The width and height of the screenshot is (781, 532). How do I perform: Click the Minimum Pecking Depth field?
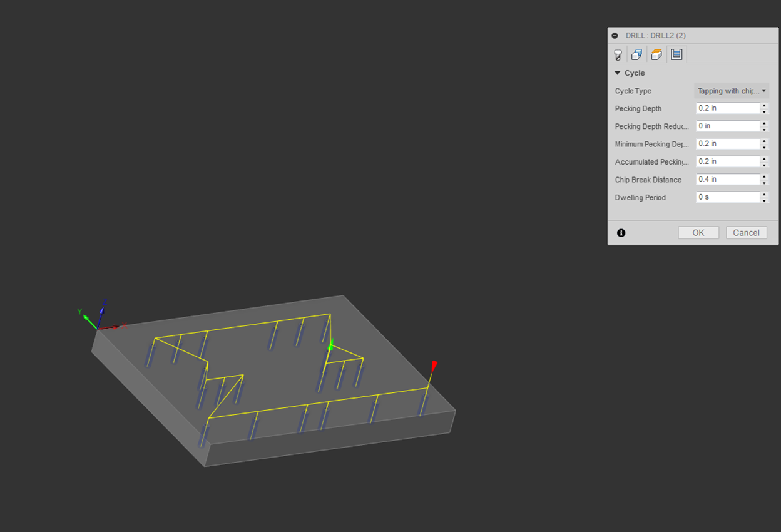(727, 144)
